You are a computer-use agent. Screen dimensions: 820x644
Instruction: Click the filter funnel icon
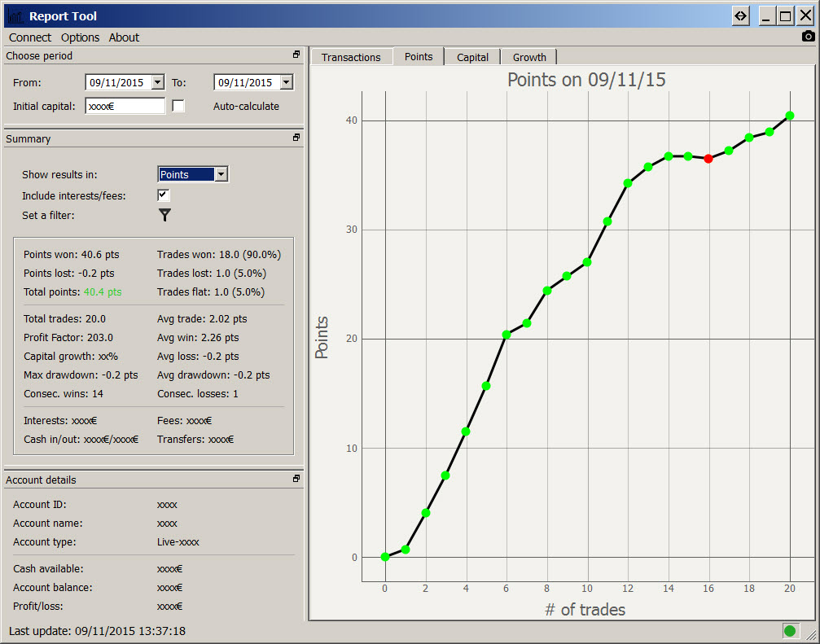click(x=164, y=215)
